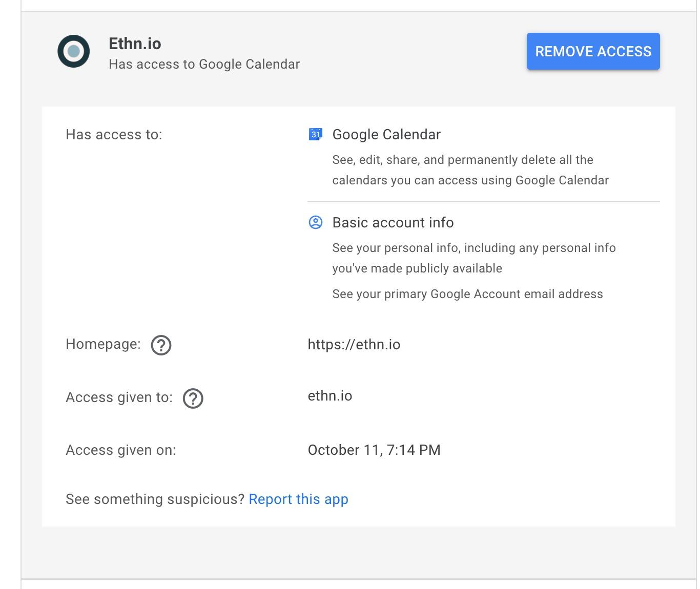Screen dimensions: 700x589
Task: Open the Report this app link
Action: tap(298, 499)
